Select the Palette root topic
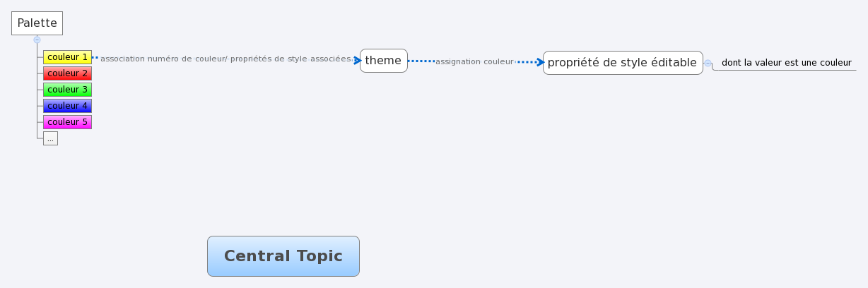The height and width of the screenshot is (288, 868). [37, 23]
